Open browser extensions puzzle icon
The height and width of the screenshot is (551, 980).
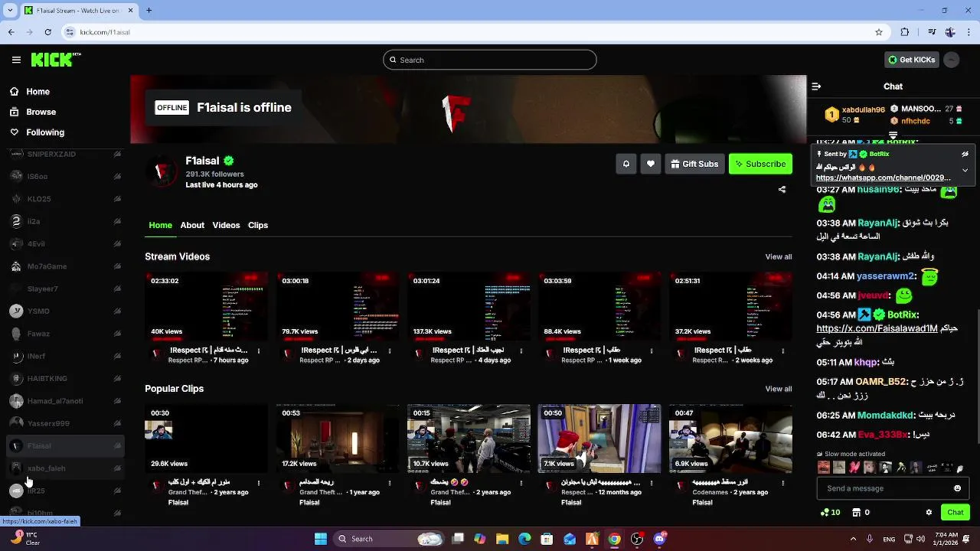[905, 32]
